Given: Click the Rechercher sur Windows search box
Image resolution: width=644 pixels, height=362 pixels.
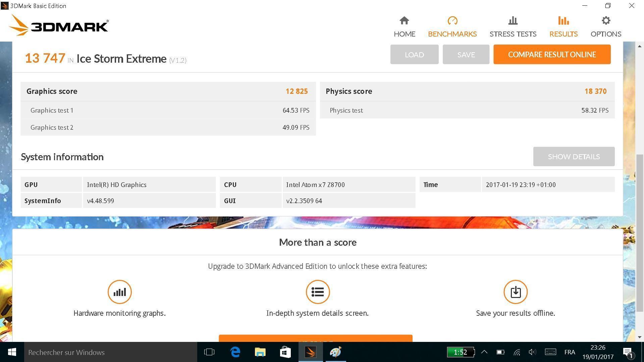Looking at the screenshot, I should (110, 352).
